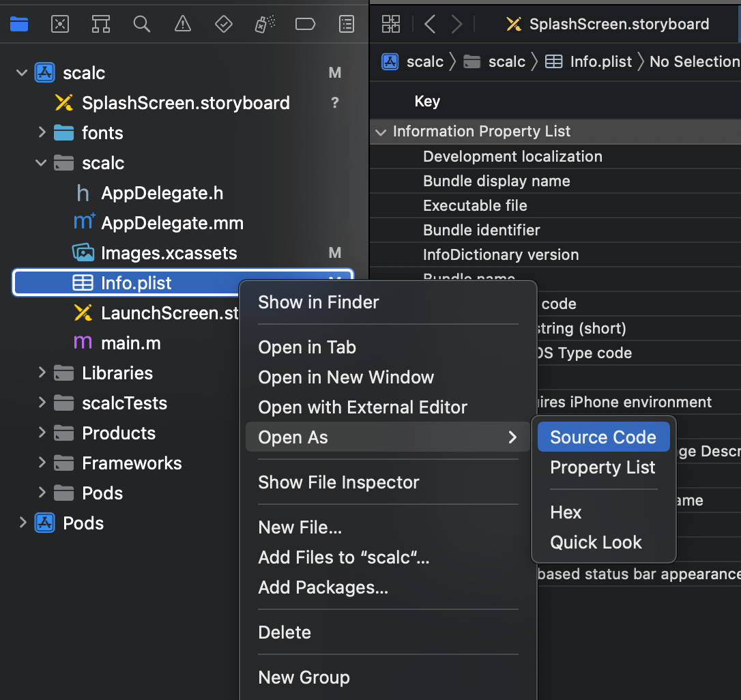Expand the Pods project
The height and width of the screenshot is (700, 741).
(23, 523)
